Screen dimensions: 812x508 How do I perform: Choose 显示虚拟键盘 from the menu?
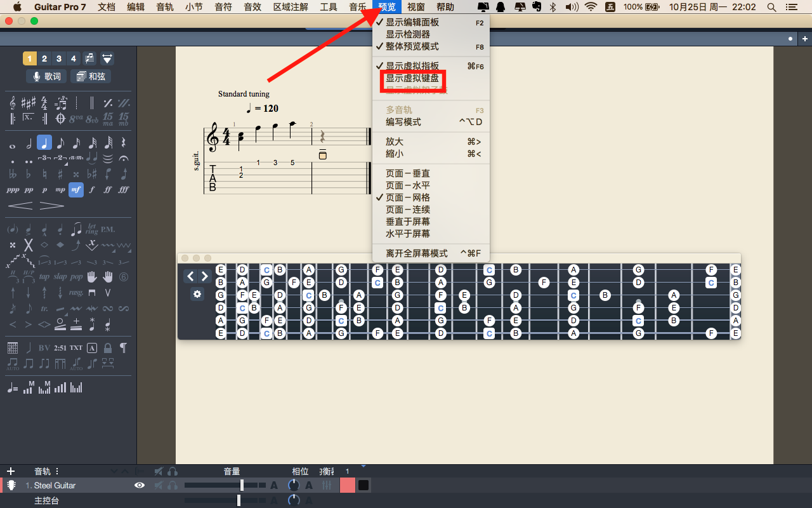(x=412, y=78)
